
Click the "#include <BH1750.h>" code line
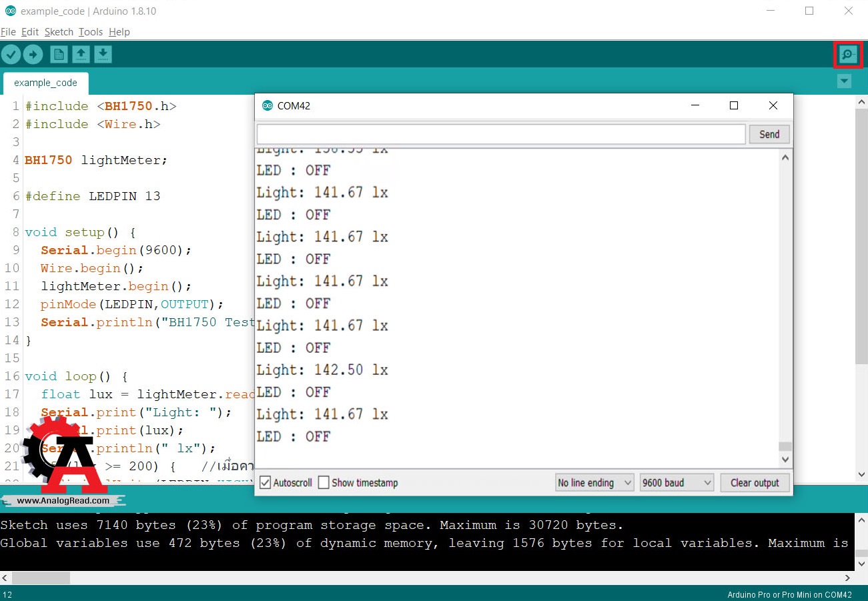(x=101, y=106)
